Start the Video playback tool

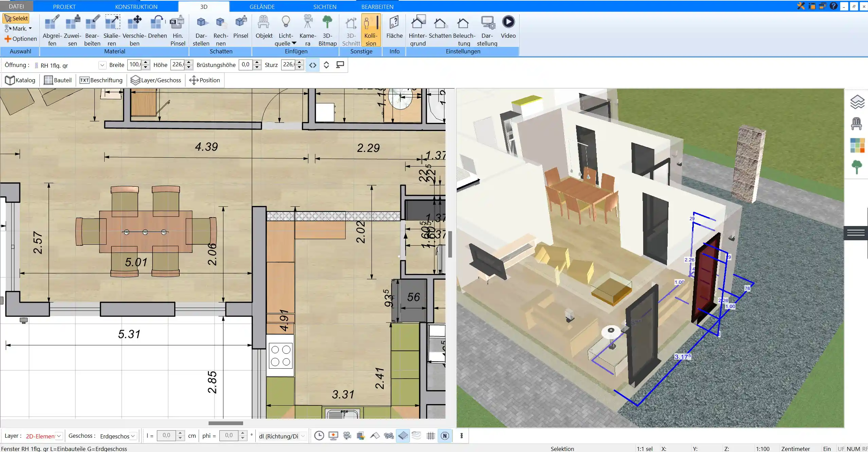(508, 27)
